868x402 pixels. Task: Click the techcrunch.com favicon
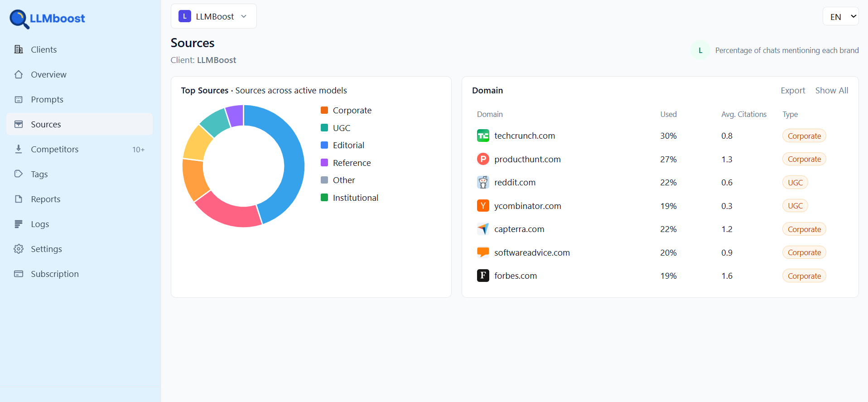pyautogui.click(x=483, y=136)
